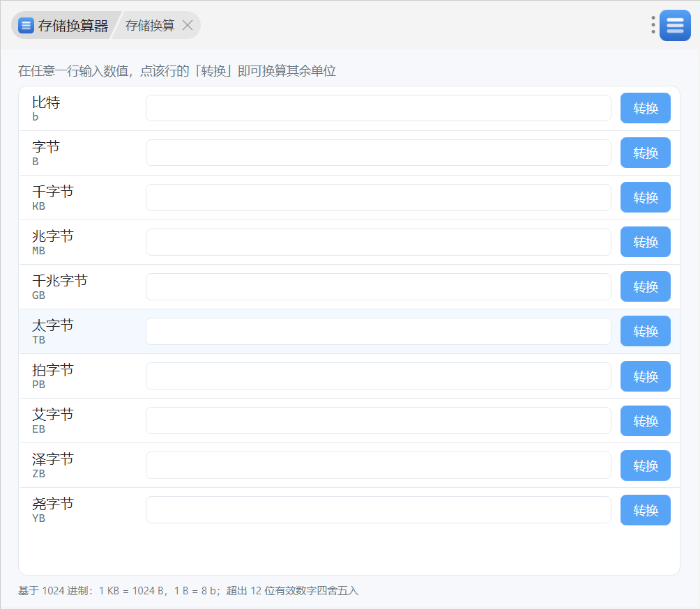Click 转换 button in the 千字节 KB row

click(645, 197)
